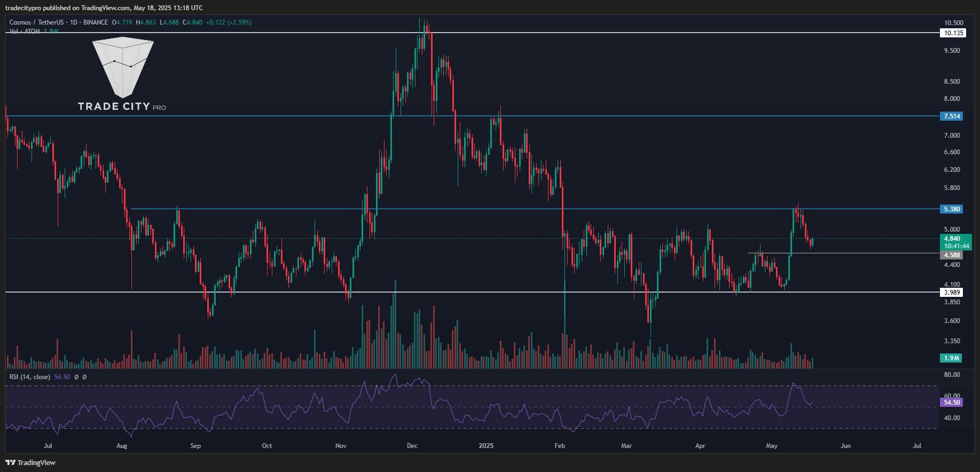Click the 5.800 price axis tick
The image size is (980, 472).
[x=952, y=188]
